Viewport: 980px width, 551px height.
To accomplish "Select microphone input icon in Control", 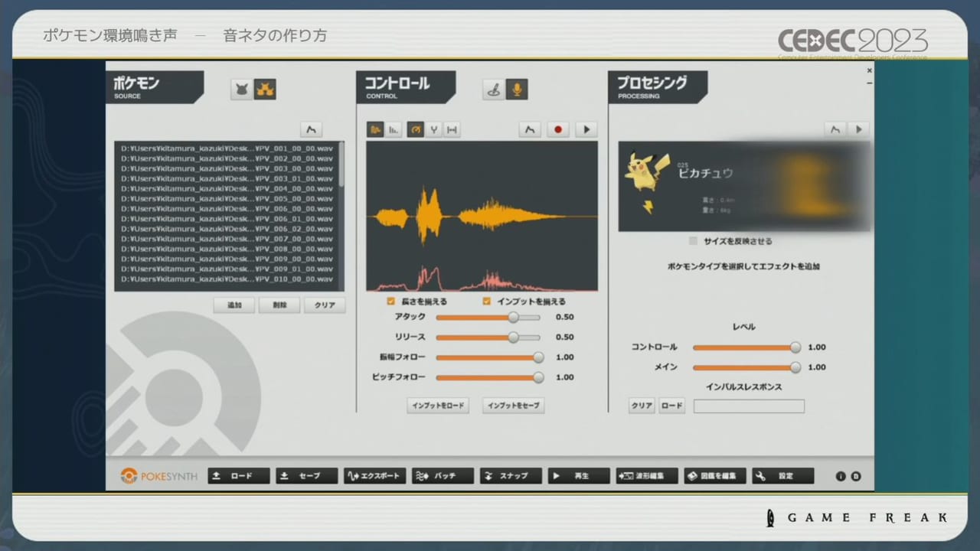I will point(517,90).
